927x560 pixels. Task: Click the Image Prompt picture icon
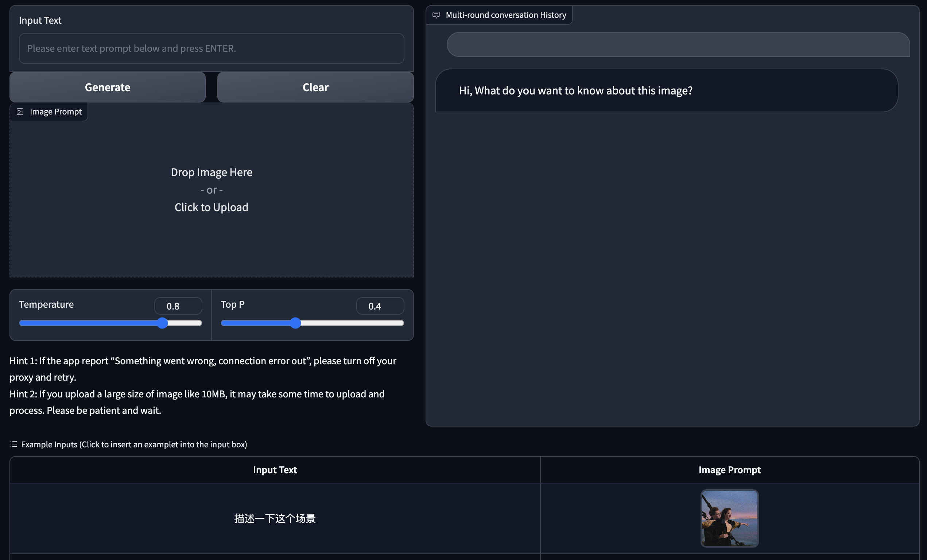pos(20,112)
